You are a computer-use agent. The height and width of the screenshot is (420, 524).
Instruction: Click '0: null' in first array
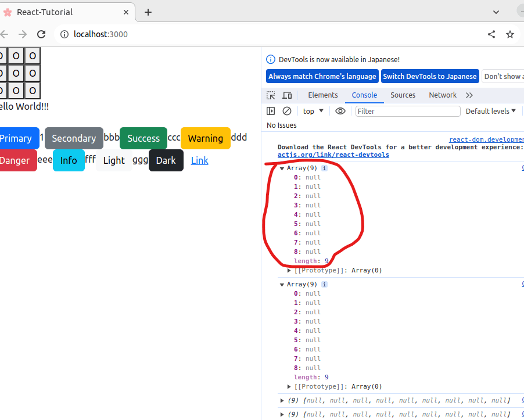[307, 178]
